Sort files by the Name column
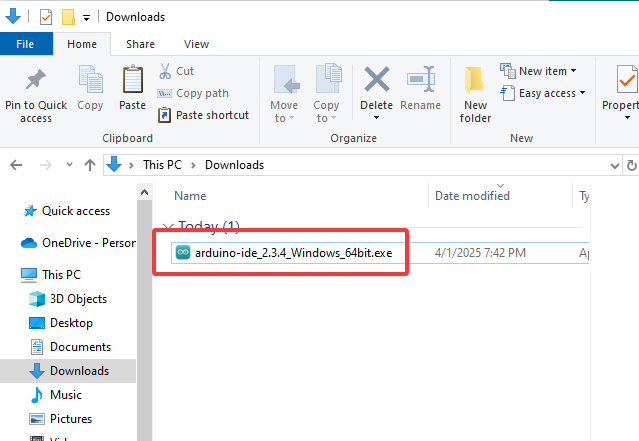The image size is (639, 441). tap(190, 196)
